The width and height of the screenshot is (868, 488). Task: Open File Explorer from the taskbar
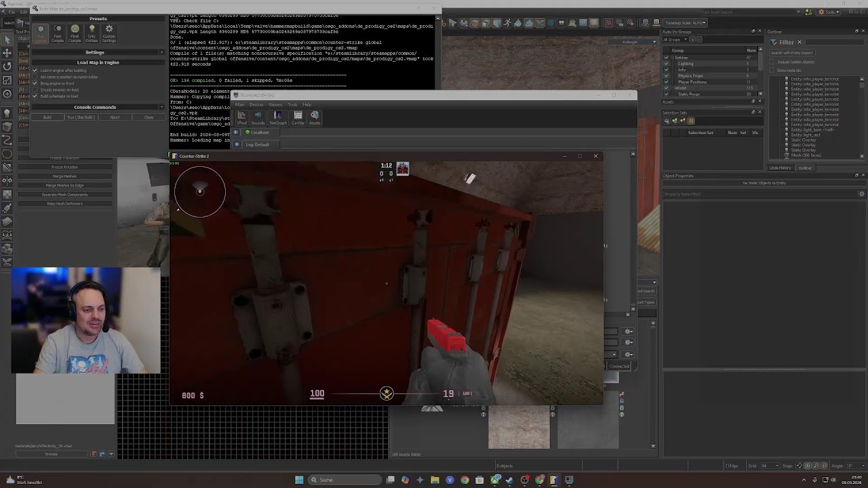point(435,480)
